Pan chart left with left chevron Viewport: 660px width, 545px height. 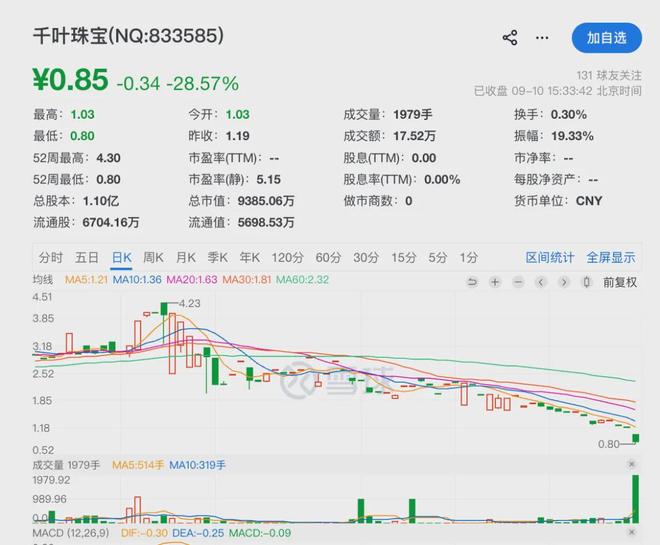click(x=541, y=282)
